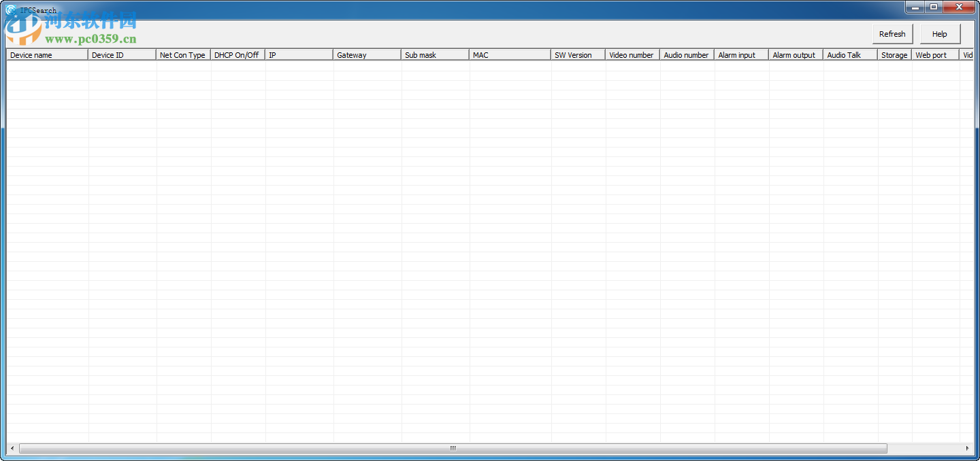Click the horizontal scrollbar thumb
Image resolution: width=980 pixels, height=461 pixels.
click(x=453, y=449)
